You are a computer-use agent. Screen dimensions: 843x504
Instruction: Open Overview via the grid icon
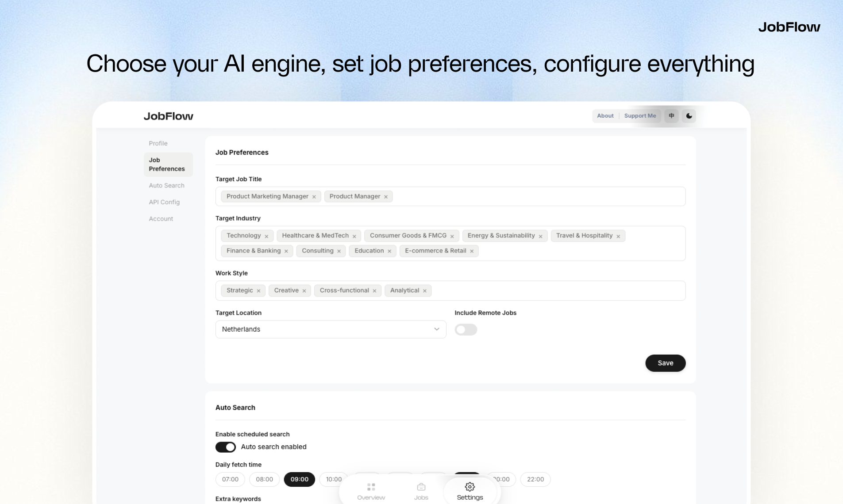(371, 488)
